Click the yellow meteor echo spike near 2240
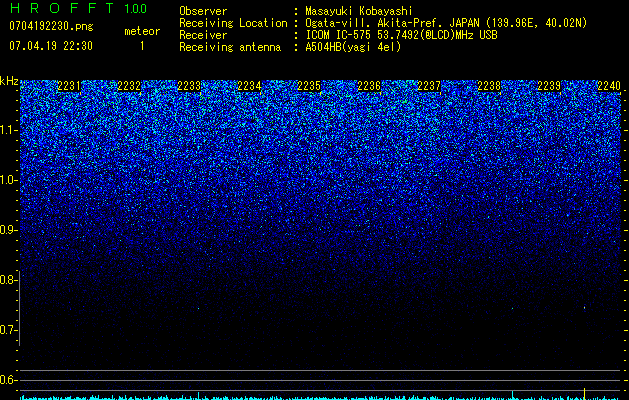Viewport: 629px width, 400px height. 584,394
